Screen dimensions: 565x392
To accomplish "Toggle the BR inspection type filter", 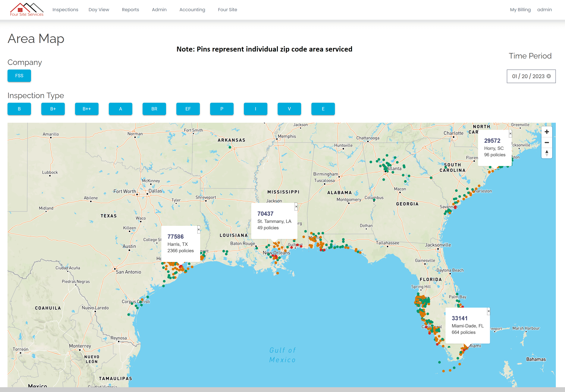I will coord(154,109).
